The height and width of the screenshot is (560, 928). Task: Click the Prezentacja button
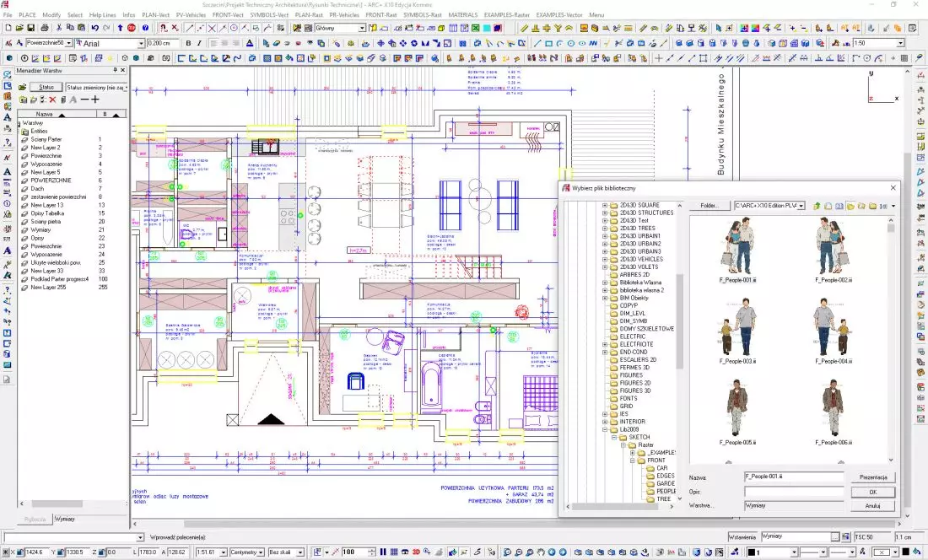coord(873,477)
